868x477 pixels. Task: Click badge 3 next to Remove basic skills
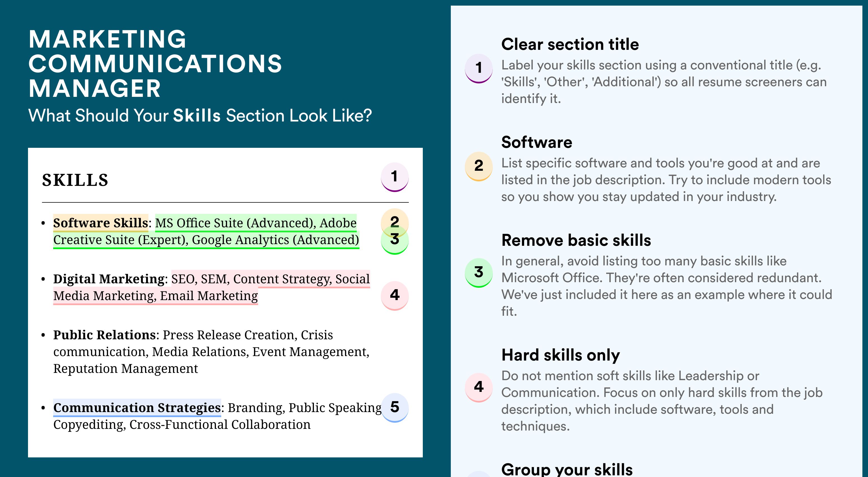(x=479, y=273)
